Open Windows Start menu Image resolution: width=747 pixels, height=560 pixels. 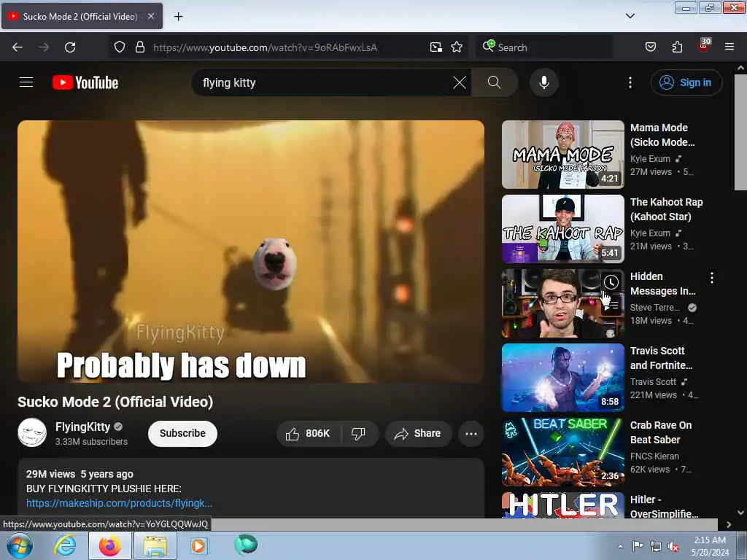point(19,545)
